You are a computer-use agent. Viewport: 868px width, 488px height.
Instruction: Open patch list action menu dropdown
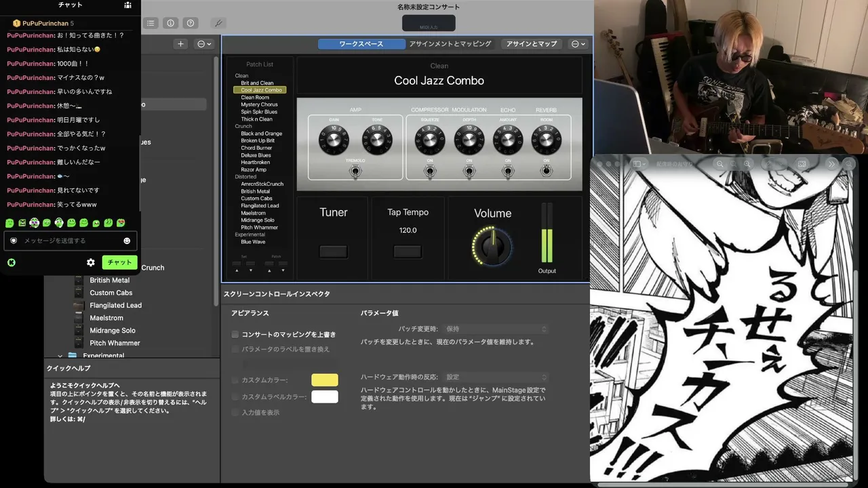coord(204,44)
